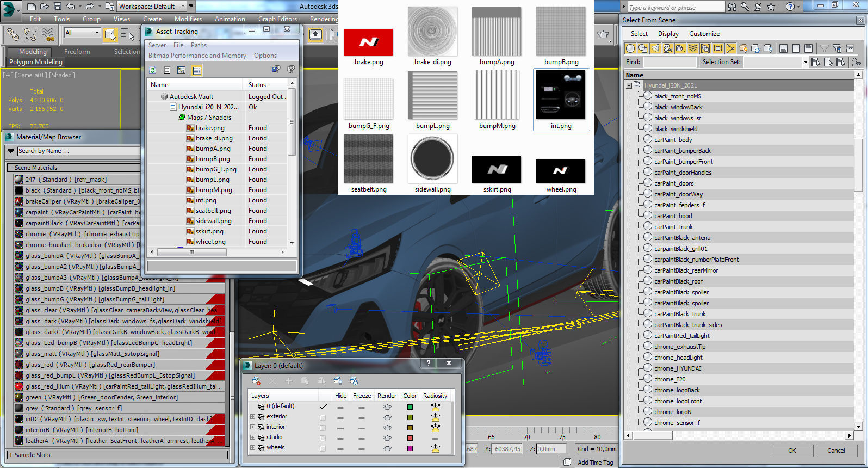Switch Asset Tracking to Table View icon

(x=197, y=70)
